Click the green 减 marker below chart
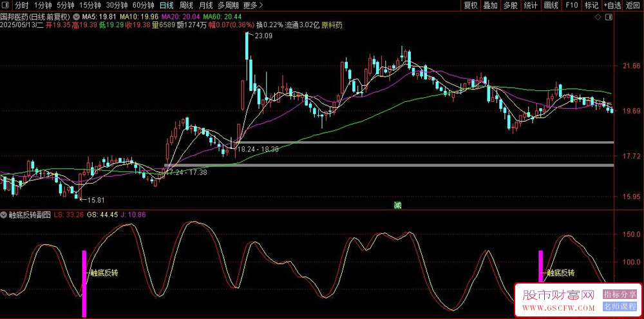The image size is (644, 319). pyautogui.click(x=397, y=206)
